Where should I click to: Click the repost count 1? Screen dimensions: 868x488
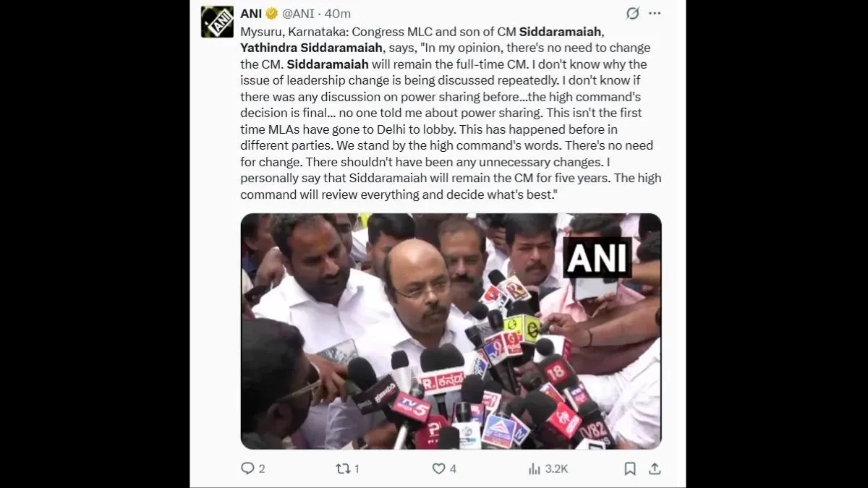coord(357,468)
